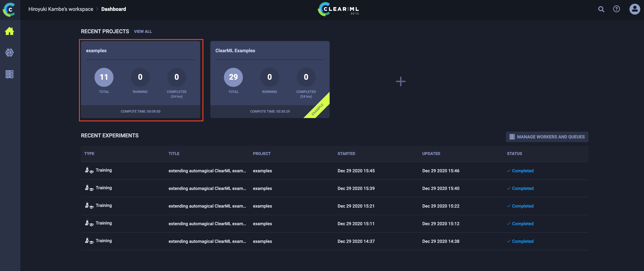
Task: Click compute time 00:30:29 footer
Action: (x=270, y=111)
